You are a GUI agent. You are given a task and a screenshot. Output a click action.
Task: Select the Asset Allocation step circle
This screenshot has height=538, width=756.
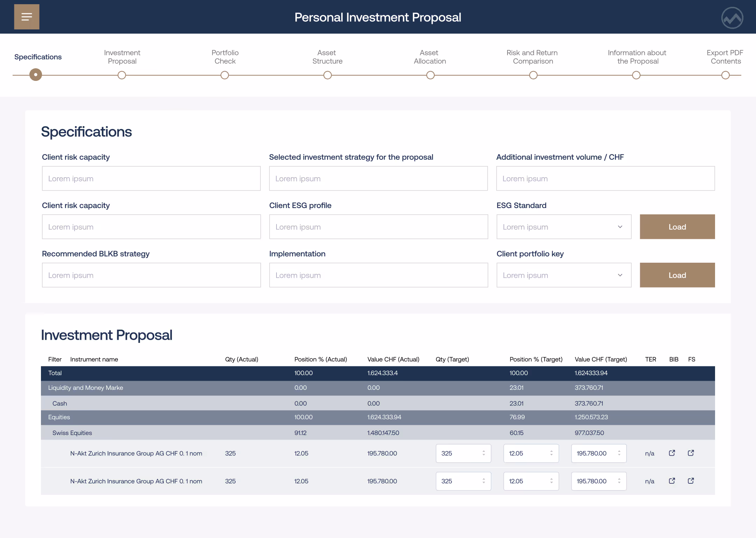[x=430, y=75]
